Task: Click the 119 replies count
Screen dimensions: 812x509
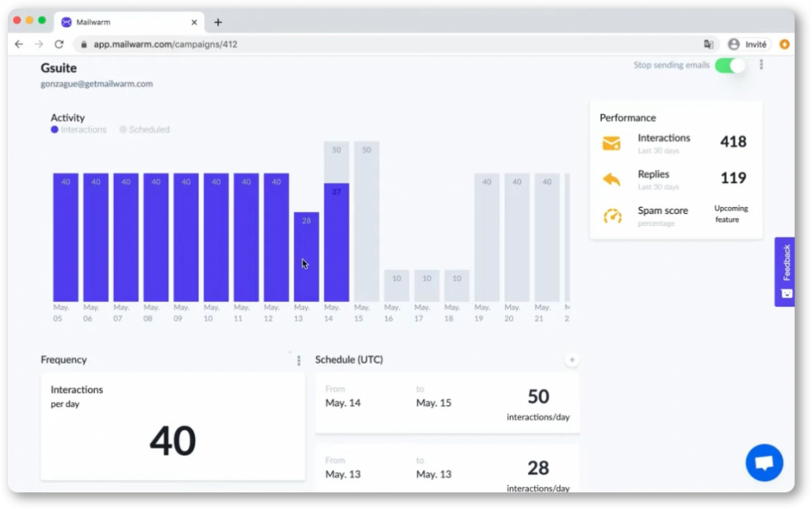Action: tap(733, 178)
